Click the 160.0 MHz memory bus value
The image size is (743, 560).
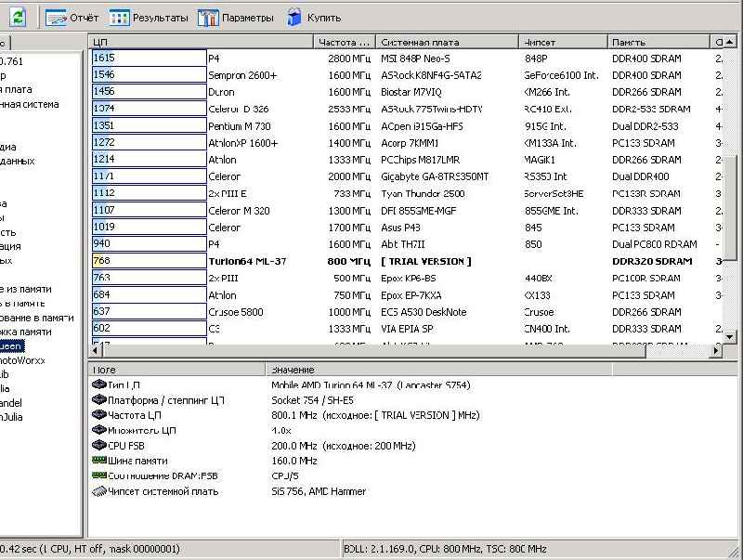pos(294,461)
